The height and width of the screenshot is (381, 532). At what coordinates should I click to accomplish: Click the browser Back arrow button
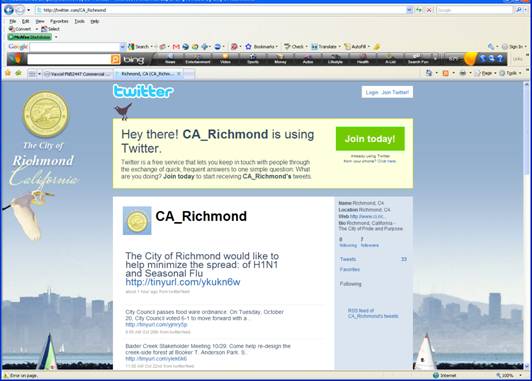click(9, 10)
